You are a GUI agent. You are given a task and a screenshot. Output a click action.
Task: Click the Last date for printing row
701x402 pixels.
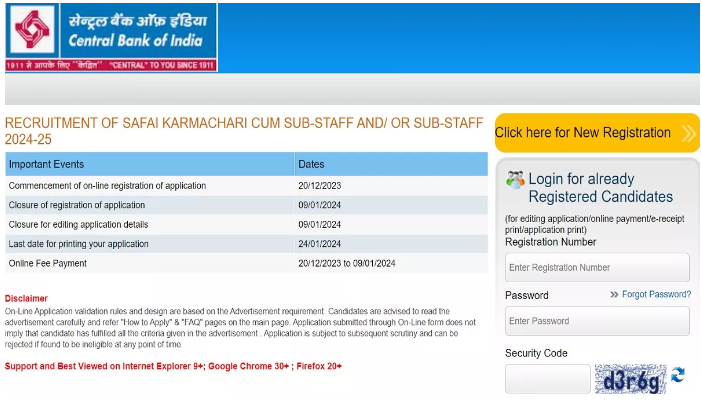246,244
